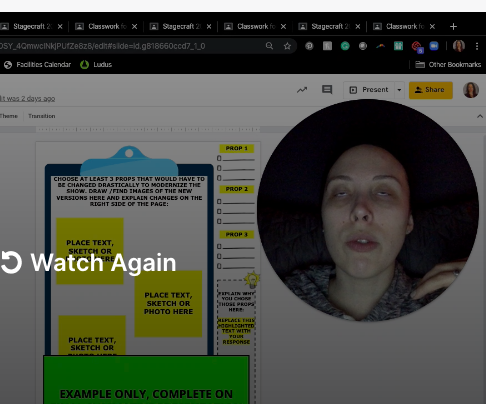The width and height of the screenshot is (486, 404).
Task: Click the Present button
Action: (369, 90)
